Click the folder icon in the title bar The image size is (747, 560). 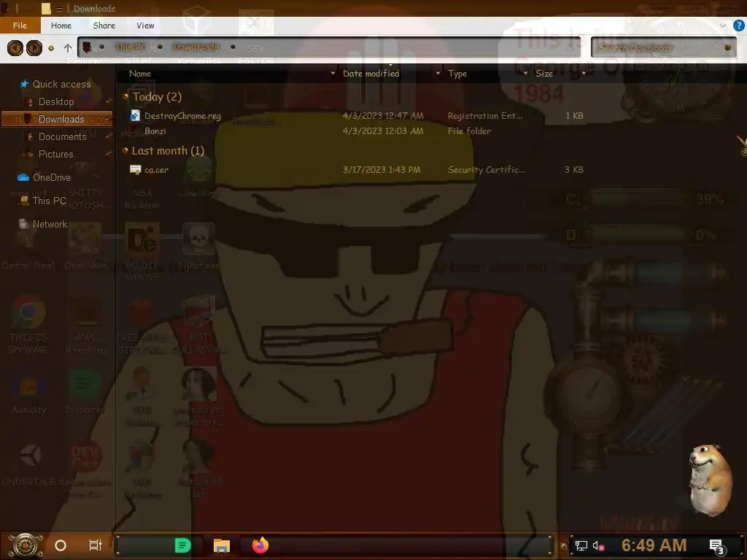pyautogui.click(x=46, y=9)
